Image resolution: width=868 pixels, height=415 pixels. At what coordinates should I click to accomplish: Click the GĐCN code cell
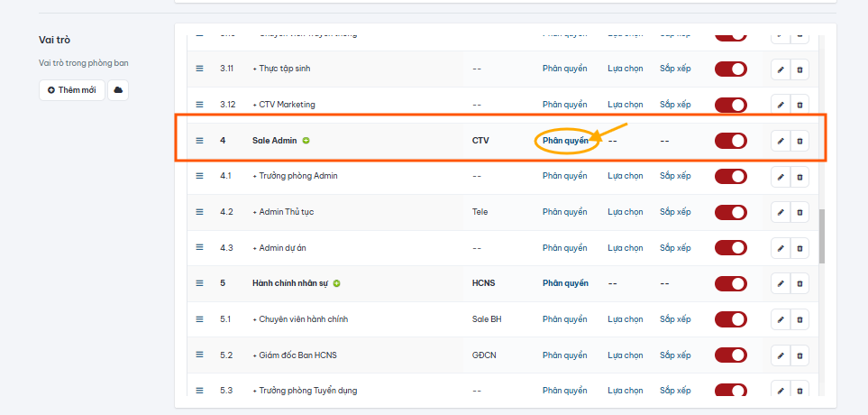(484, 355)
